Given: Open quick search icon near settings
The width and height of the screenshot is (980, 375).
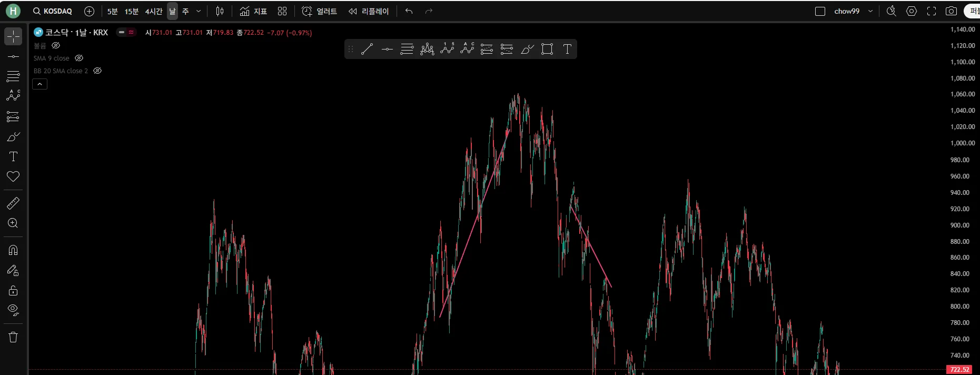Looking at the screenshot, I should tap(891, 11).
